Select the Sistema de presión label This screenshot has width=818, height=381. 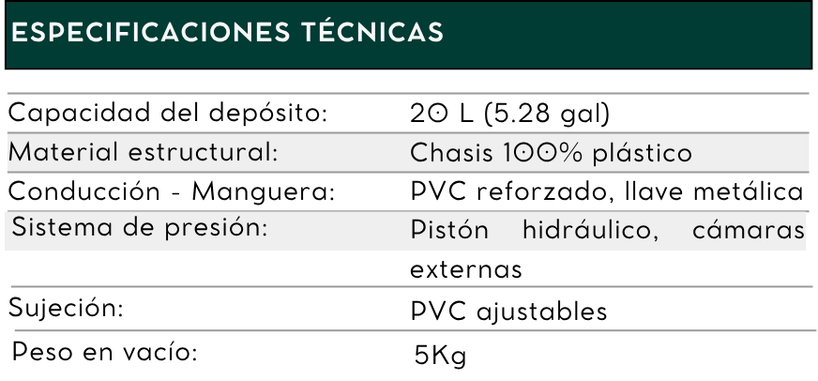tap(139, 228)
